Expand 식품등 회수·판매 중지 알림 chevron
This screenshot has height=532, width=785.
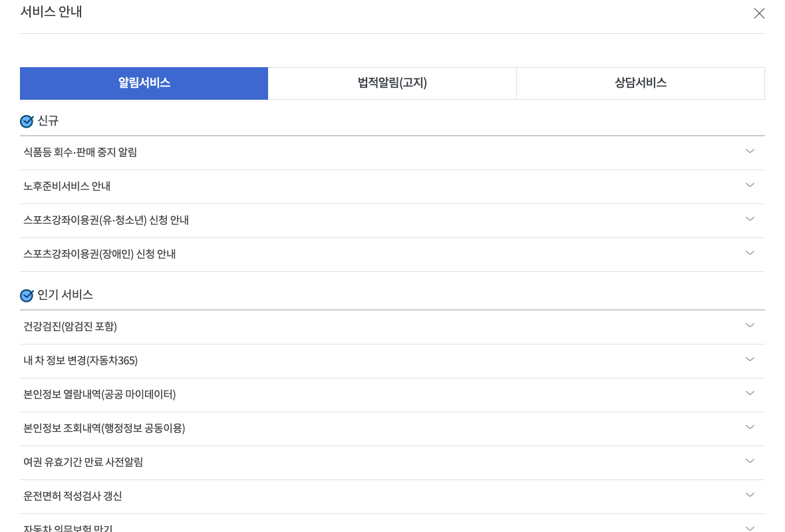click(x=750, y=151)
